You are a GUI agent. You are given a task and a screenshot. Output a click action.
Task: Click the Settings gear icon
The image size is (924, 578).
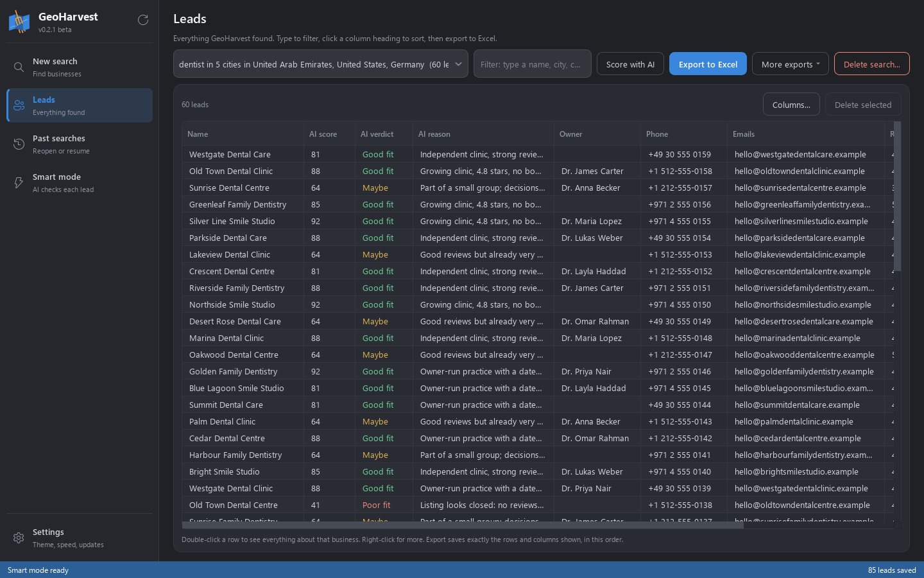[19, 538]
